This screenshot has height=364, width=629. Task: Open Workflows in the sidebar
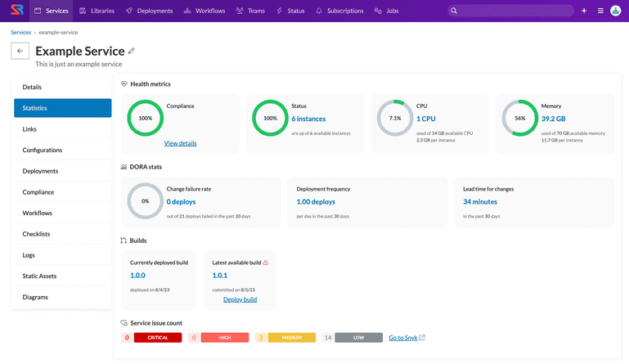point(63,213)
